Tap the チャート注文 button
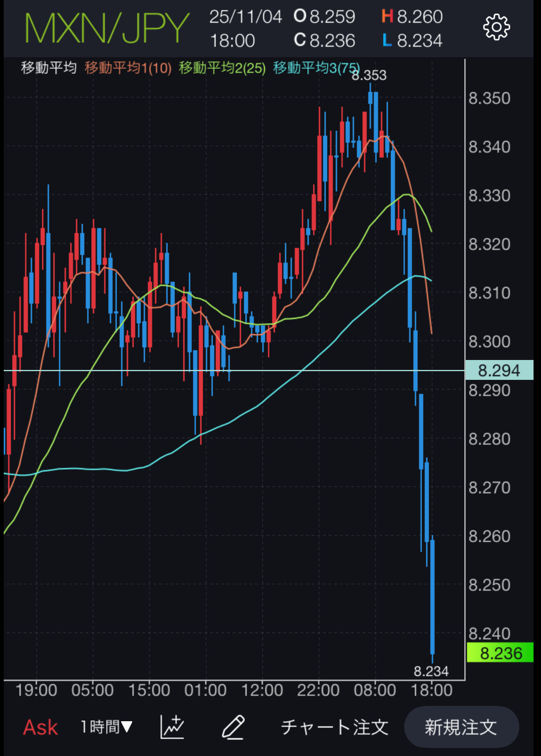Image resolution: width=541 pixels, height=756 pixels. pos(335,727)
